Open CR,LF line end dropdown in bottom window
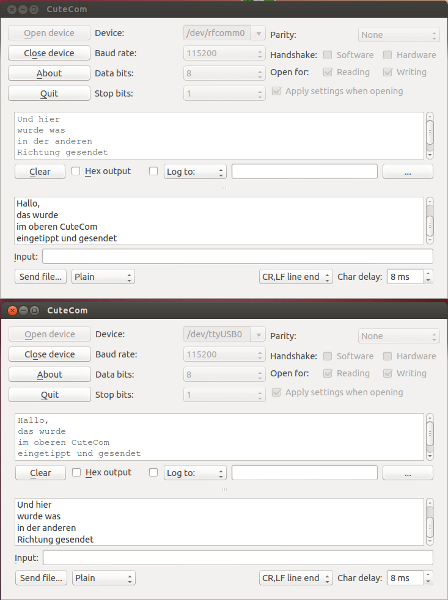The width and height of the screenshot is (448, 600). point(295,578)
